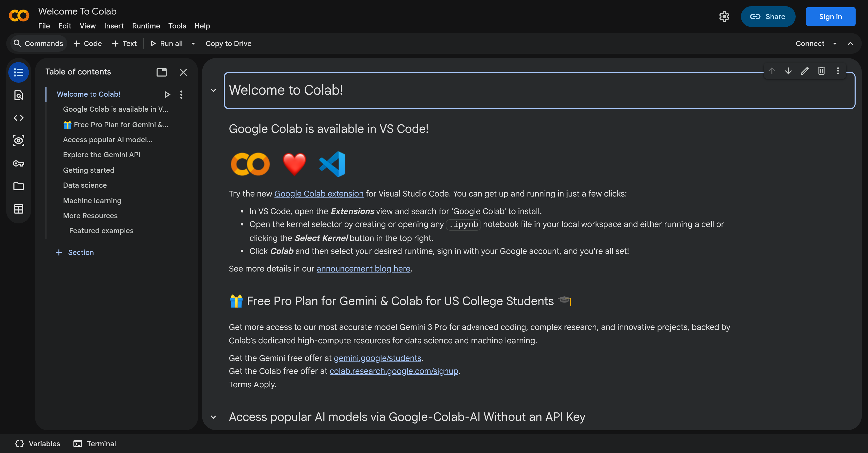Click the Sign in button
This screenshot has height=453, width=868.
tap(830, 17)
